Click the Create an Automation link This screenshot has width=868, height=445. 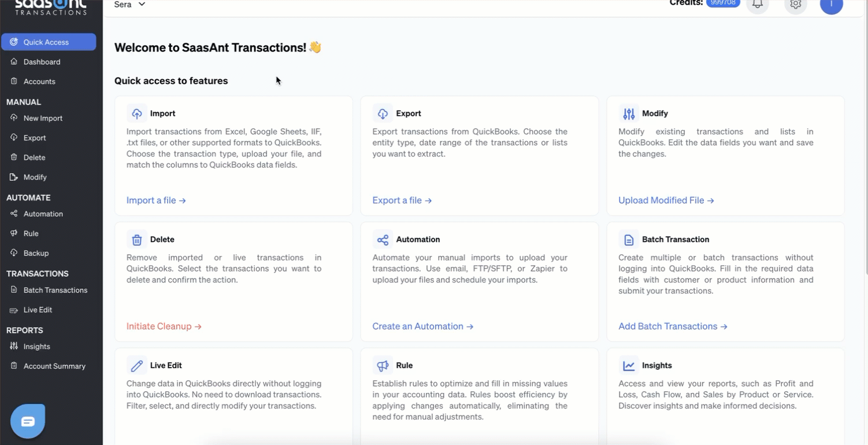(x=423, y=327)
